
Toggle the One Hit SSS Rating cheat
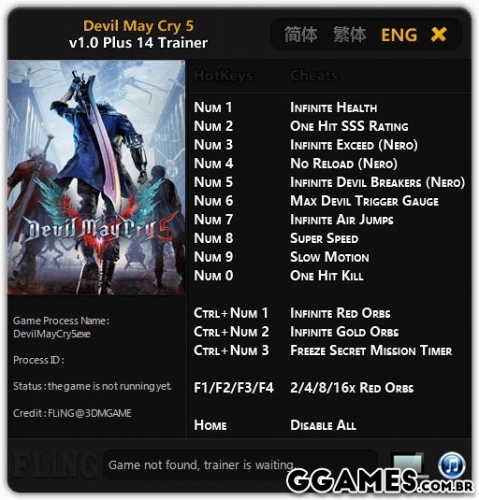(x=349, y=126)
